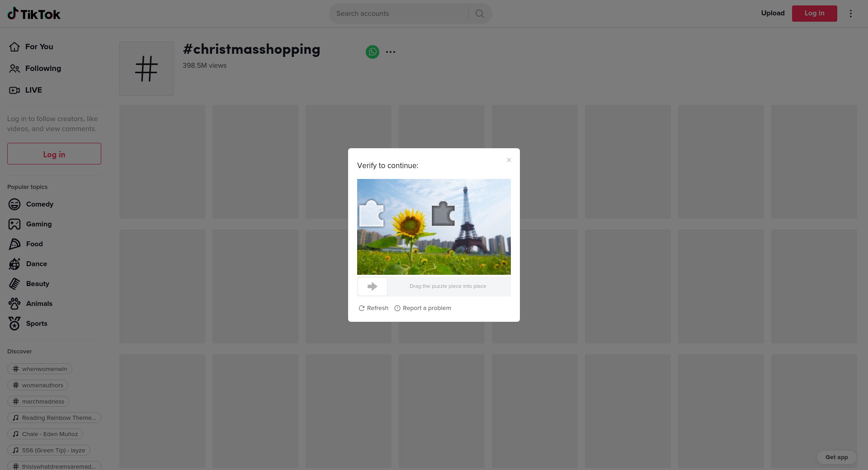Close the verification dialog

coord(509,160)
